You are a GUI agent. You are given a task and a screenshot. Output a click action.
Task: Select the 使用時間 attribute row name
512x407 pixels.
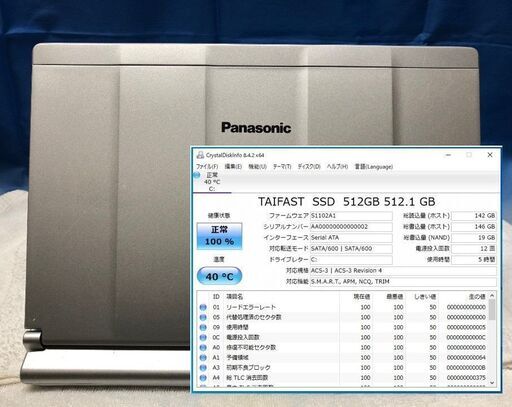pos(237,327)
